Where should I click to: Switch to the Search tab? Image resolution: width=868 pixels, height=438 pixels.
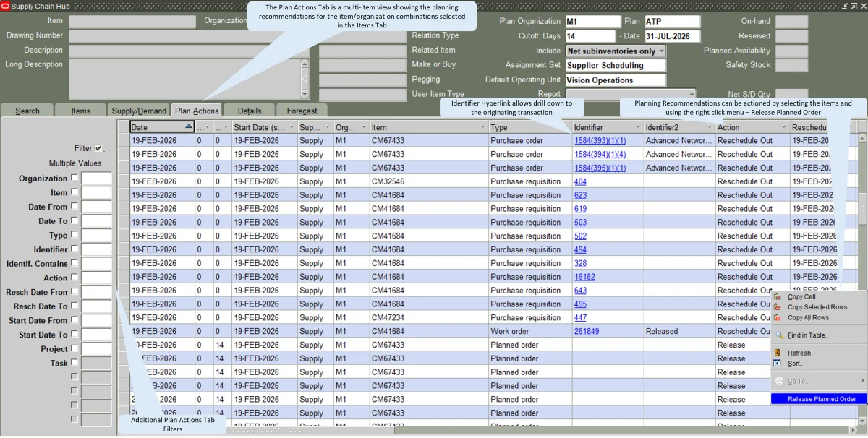point(27,111)
